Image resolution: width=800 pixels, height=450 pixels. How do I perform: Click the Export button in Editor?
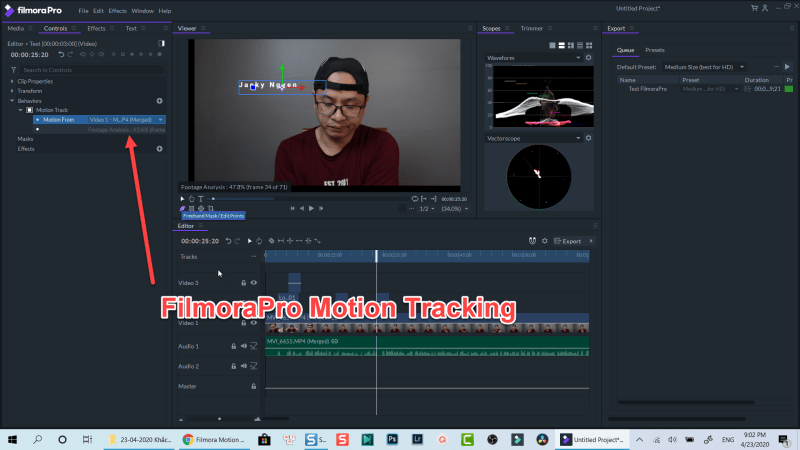click(571, 241)
